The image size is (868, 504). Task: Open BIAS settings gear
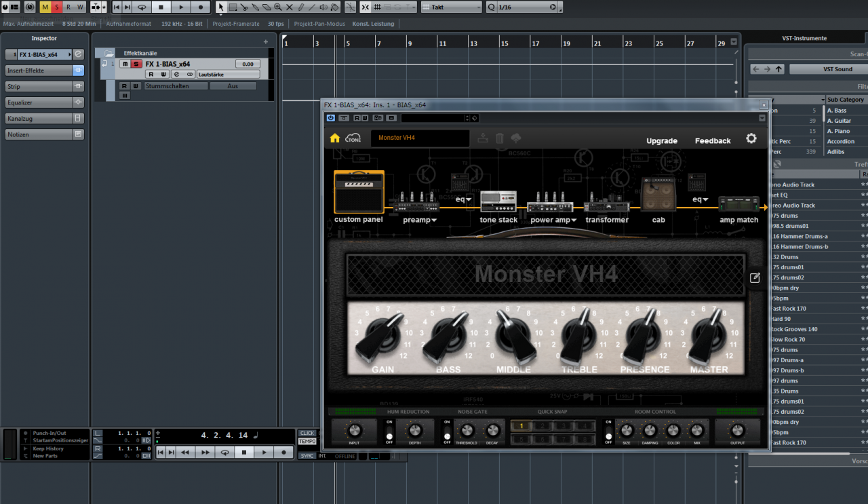(x=751, y=138)
